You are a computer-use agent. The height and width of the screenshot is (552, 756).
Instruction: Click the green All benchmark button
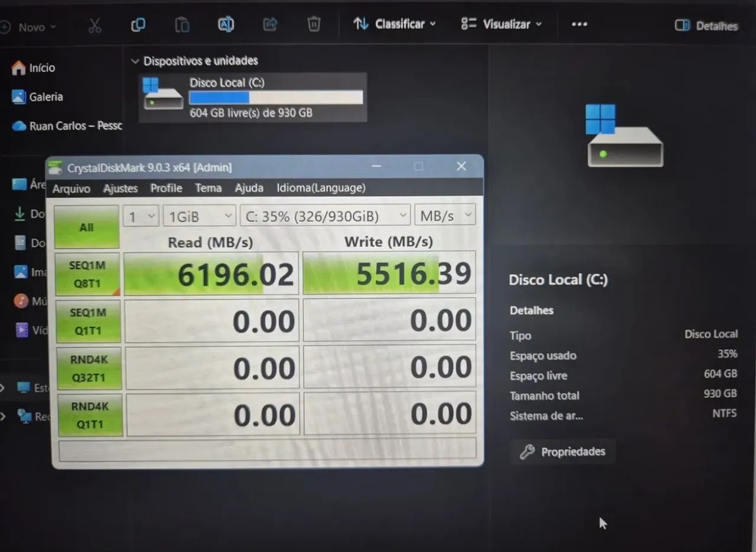[87, 227]
